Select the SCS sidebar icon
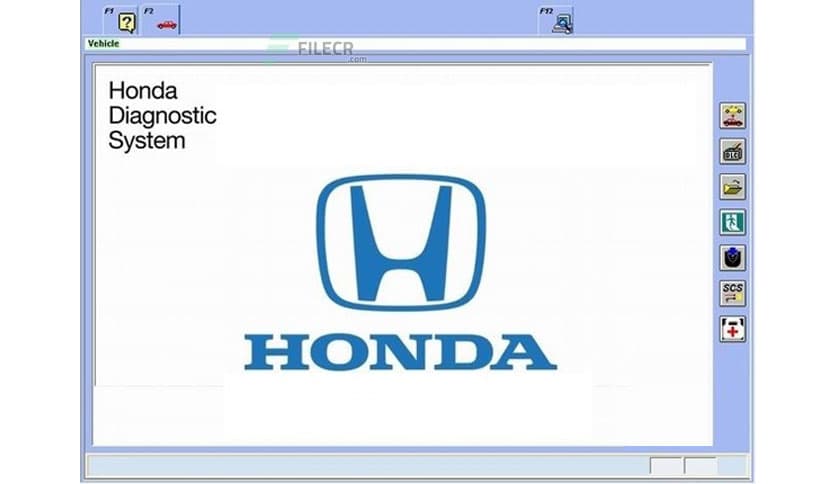Screen dimensions: 836x484 733,293
